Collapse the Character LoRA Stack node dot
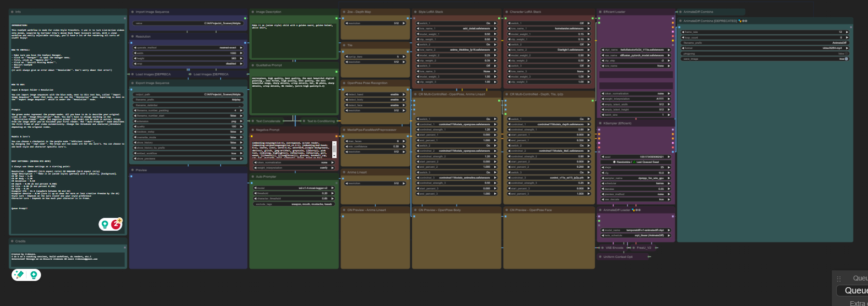This screenshot has height=306, width=868. pyautogui.click(x=507, y=12)
